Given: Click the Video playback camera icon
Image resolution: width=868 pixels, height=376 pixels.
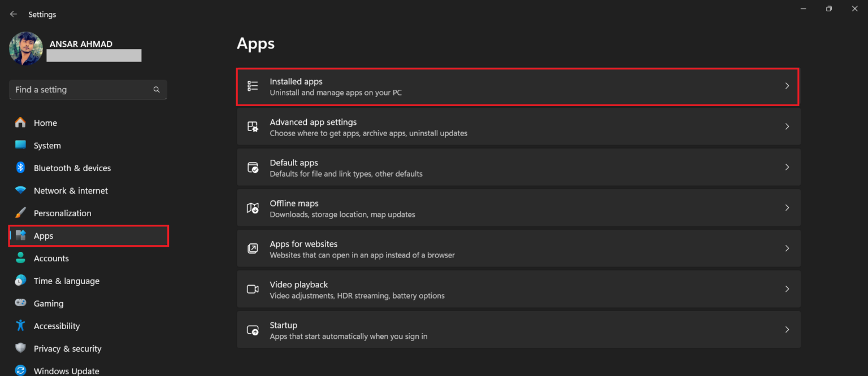Looking at the screenshot, I should tap(252, 288).
